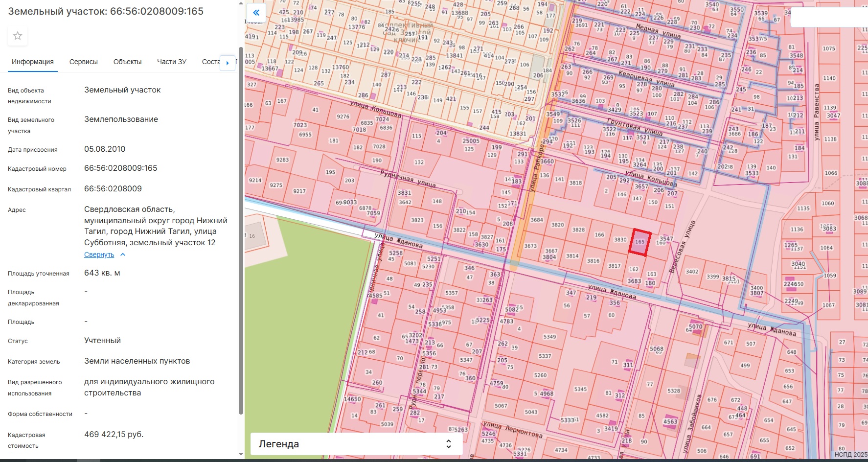Select the Части ЗУ tab

(172, 62)
